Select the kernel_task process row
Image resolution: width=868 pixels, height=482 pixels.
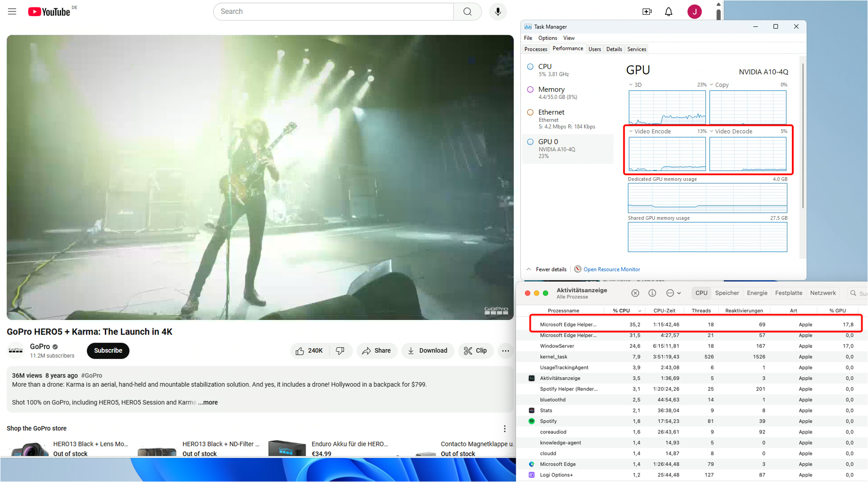click(692, 357)
